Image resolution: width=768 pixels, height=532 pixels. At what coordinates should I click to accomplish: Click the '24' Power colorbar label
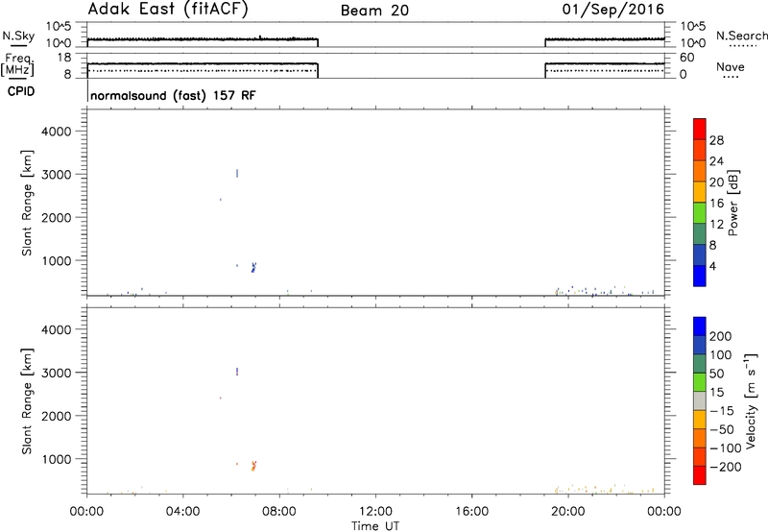(716, 161)
